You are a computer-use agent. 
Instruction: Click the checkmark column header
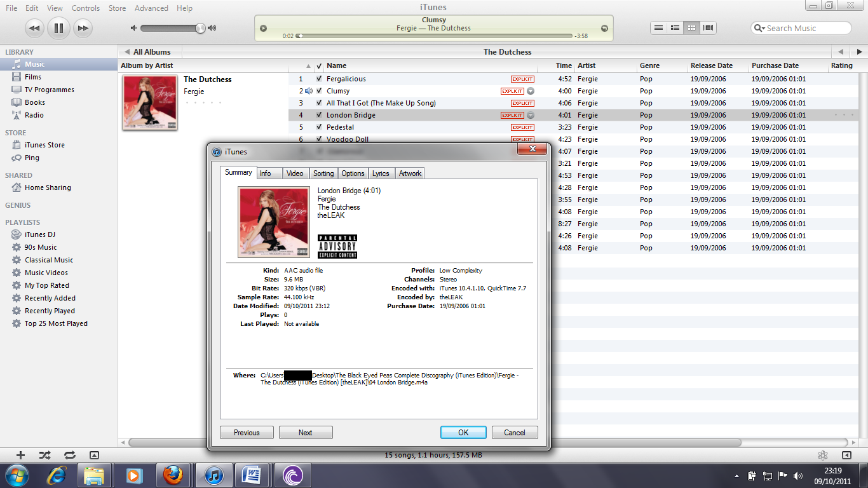[319, 65]
